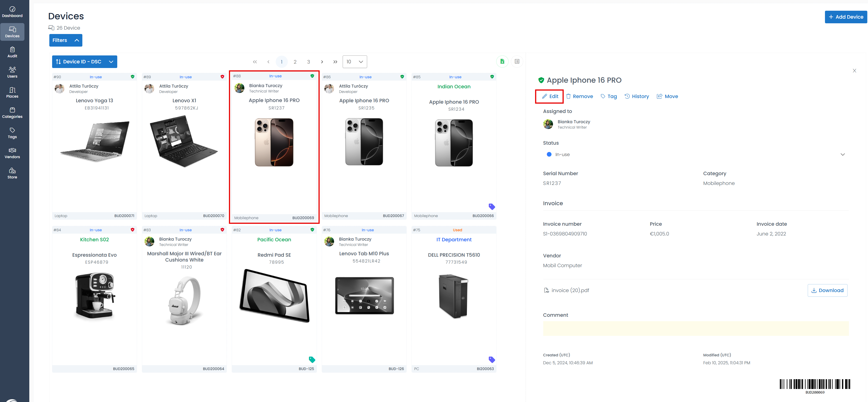Click the vendor name Mobil Computer
The width and height of the screenshot is (868, 402).
click(562, 266)
